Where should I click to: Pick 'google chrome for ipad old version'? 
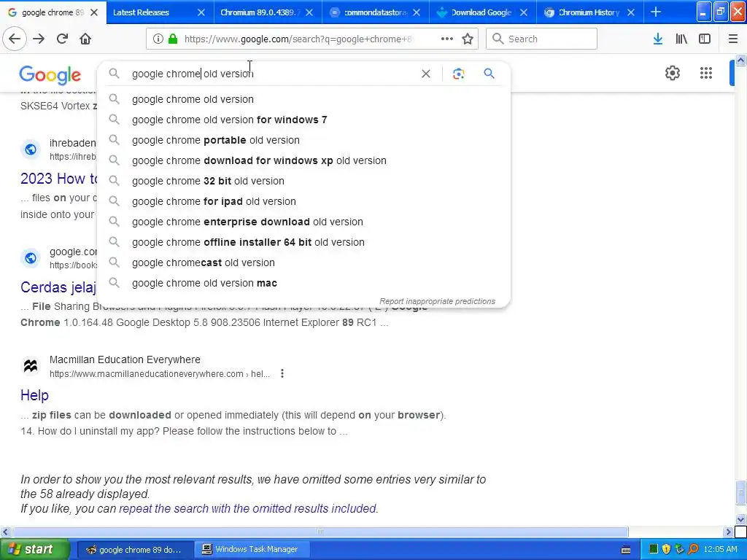[x=303, y=201]
